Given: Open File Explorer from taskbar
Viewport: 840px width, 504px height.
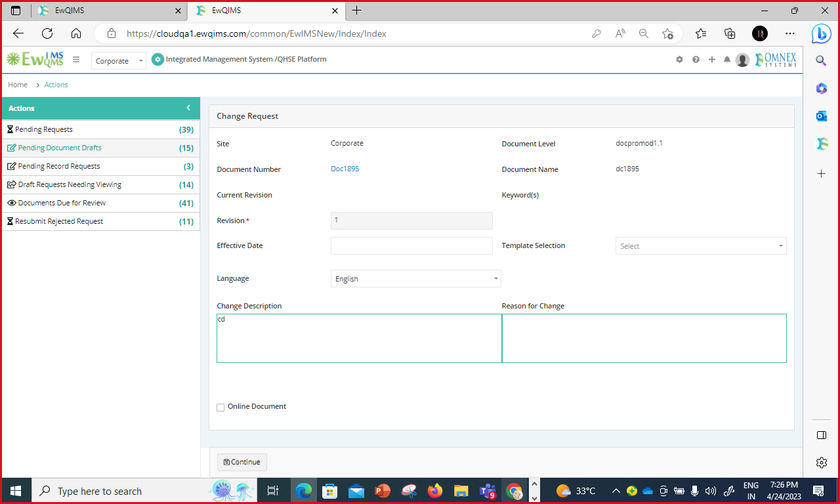Looking at the screenshot, I should tap(461, 491).
